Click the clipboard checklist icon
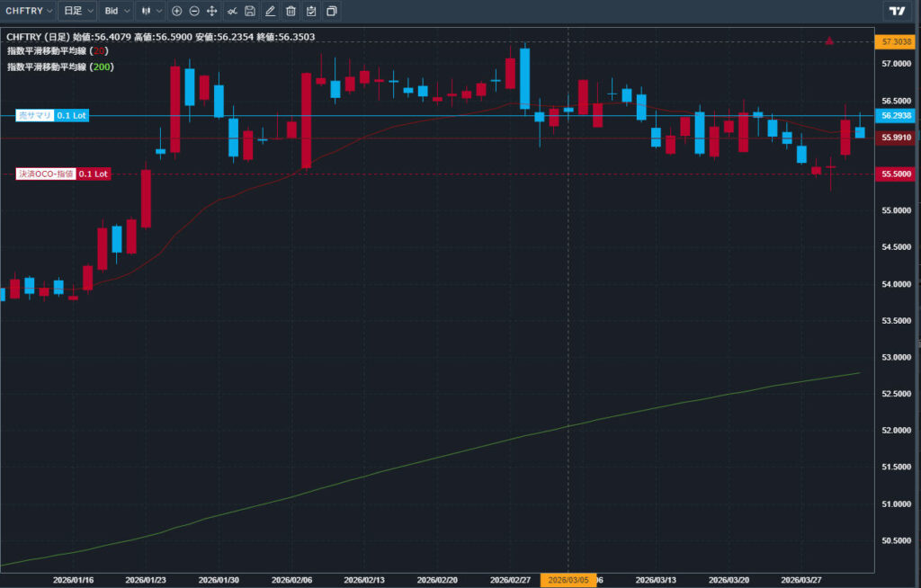The image size is (921, 588). click(311, 11)
